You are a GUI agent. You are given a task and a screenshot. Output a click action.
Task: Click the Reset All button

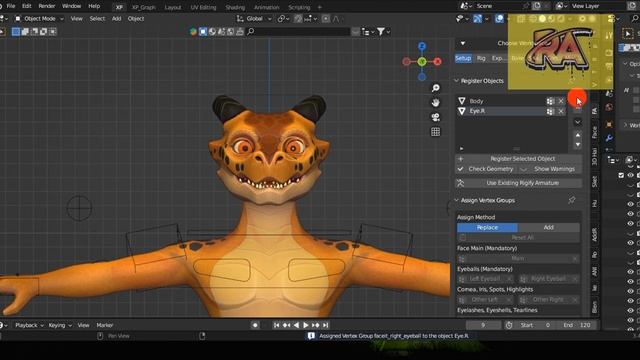coord(518,238)
